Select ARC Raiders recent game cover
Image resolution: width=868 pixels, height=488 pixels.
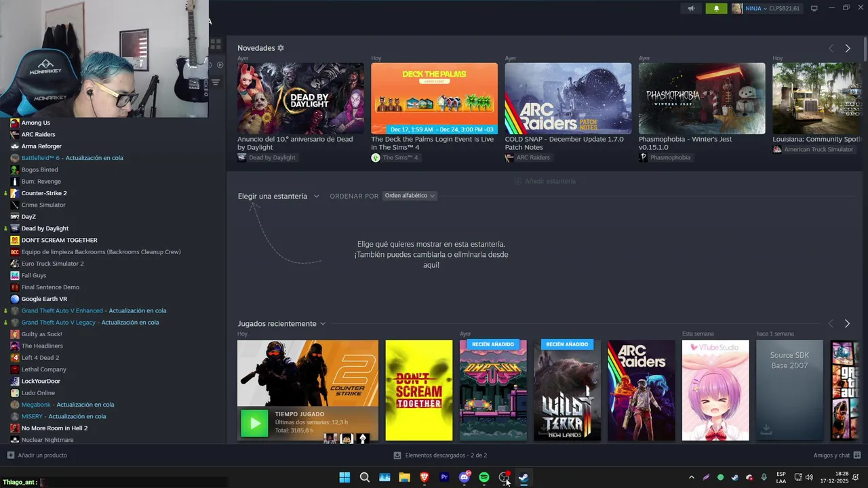tap(642, 390)
